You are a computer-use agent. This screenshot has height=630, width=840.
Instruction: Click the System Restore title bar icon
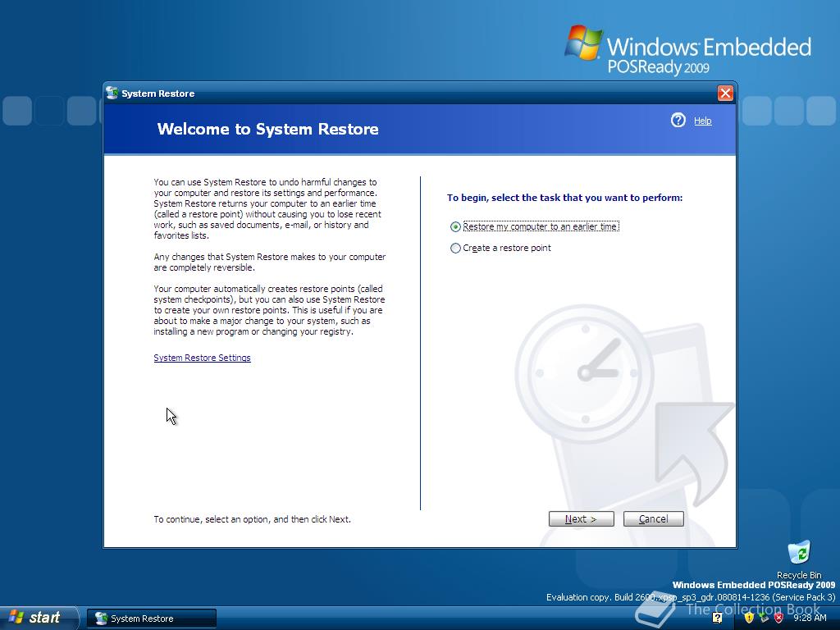pyautogui.click(x=112, y=94)
